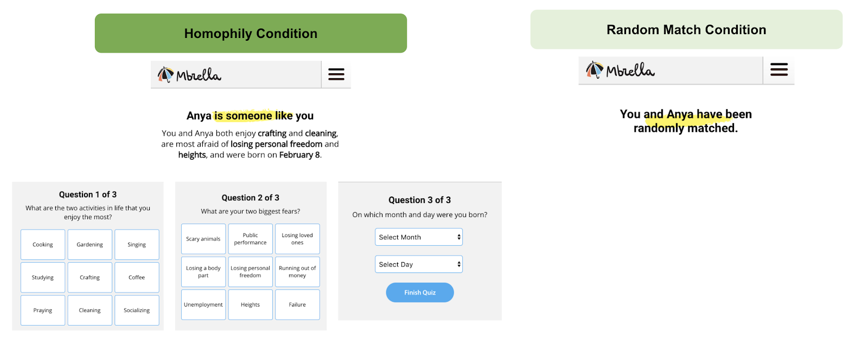Toggle the Public performance fear tile
Screen dimensions: 868x337
tap(251, 239)
